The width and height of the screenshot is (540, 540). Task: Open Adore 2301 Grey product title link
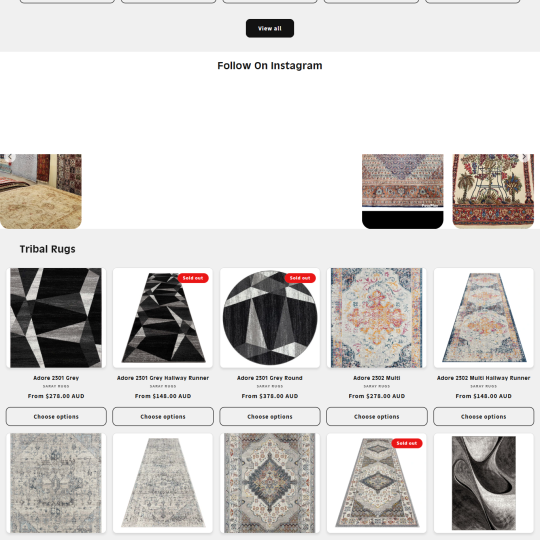(x=56, y=378)
